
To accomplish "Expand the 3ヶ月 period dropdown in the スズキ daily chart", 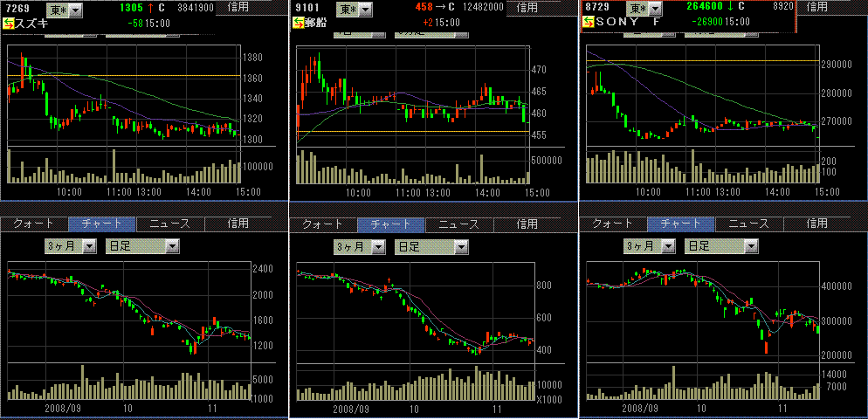I will coord(72,246).
